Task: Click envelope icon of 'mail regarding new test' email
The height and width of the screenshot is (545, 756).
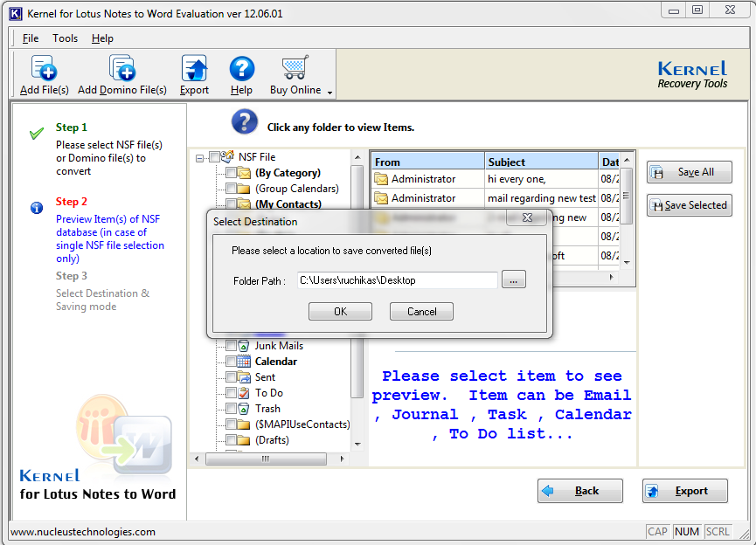Action: (381, 198)
